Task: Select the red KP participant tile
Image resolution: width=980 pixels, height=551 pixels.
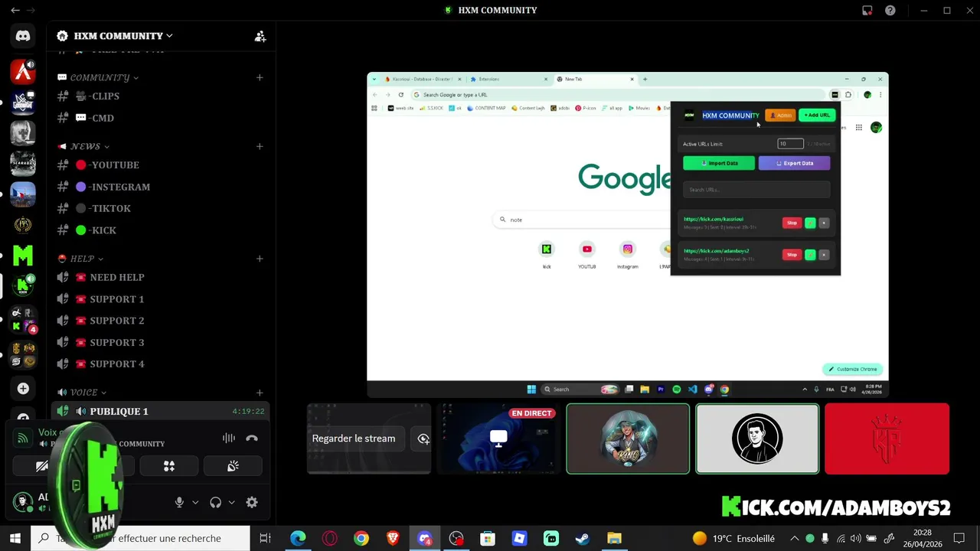Action: click(887, 439)
